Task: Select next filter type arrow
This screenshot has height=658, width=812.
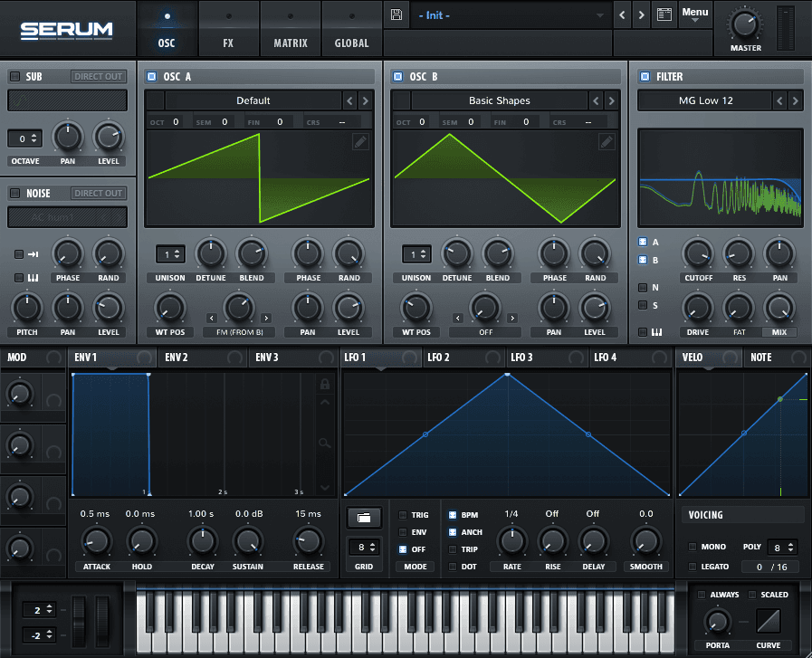Action: [795, 100]
